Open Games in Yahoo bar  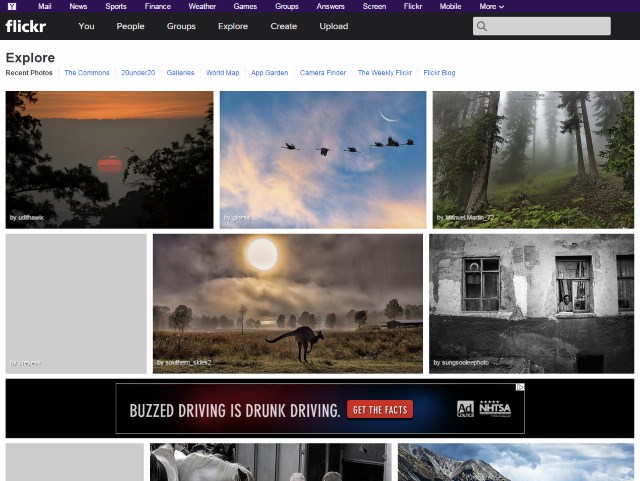point(245,7)
